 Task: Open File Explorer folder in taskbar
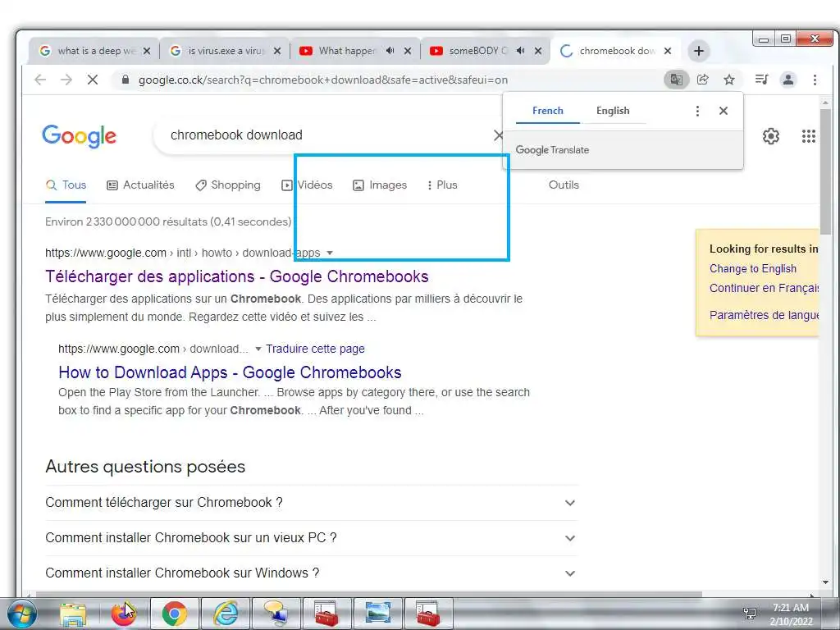click(73, 614)
